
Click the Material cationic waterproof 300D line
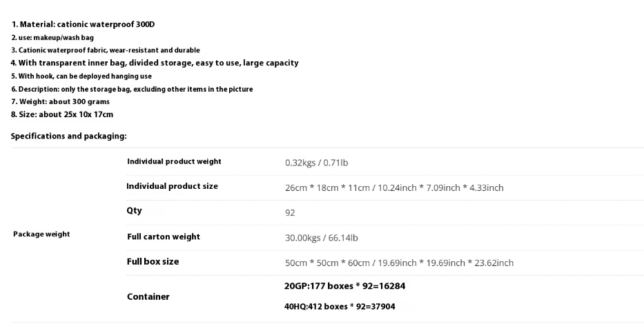pyautogui.click(x=83, y=25)
